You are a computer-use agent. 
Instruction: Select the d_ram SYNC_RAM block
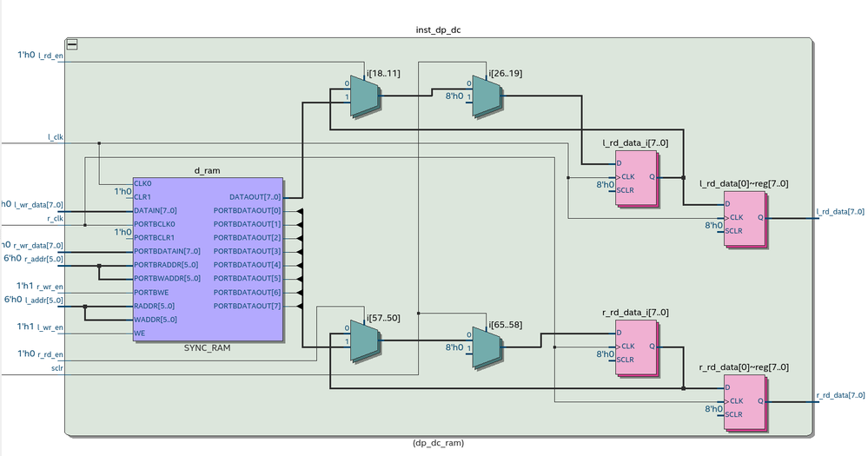208,259
